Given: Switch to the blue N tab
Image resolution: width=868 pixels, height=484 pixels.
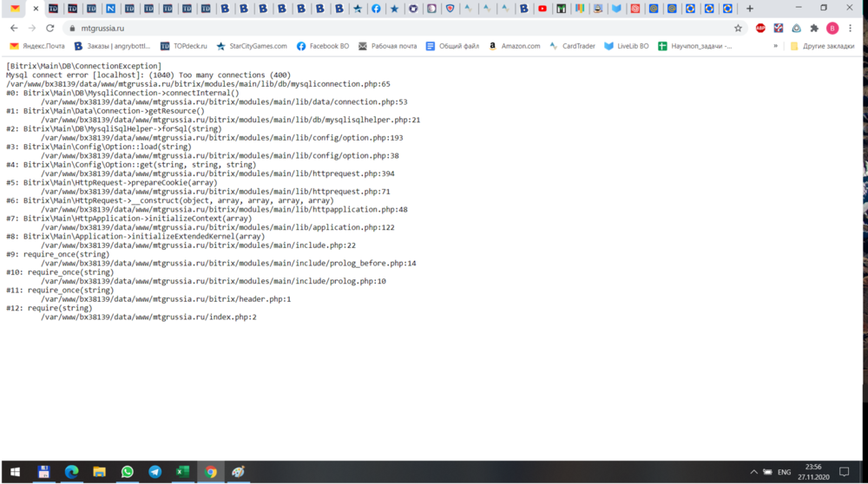Looking at the screenshot, I should [111, 9].
